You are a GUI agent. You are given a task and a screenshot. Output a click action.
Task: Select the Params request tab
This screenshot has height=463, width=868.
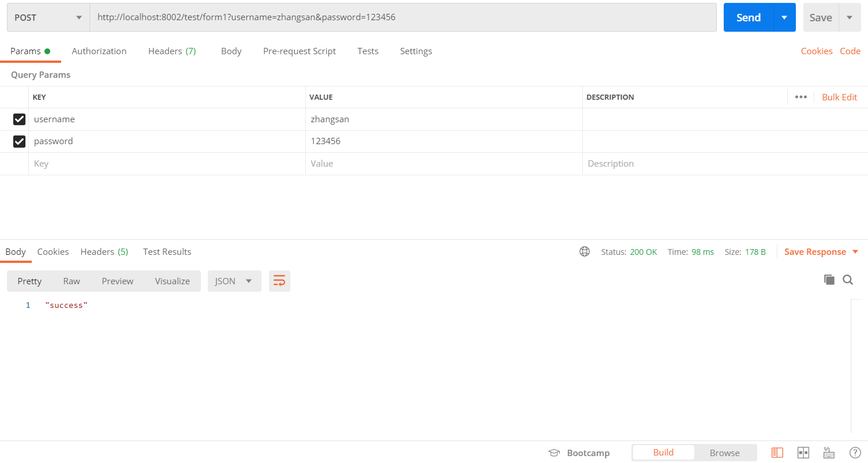pyautogui.click(x=31, y=51)
